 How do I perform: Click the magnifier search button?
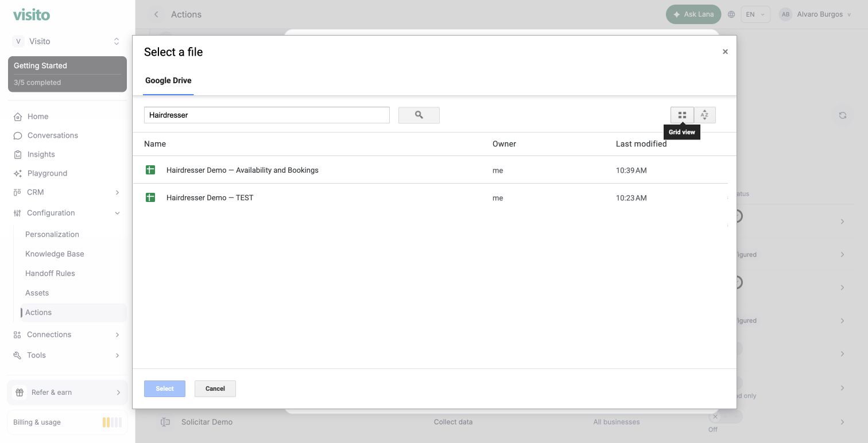pyautogui.click(x=419, y=115)
